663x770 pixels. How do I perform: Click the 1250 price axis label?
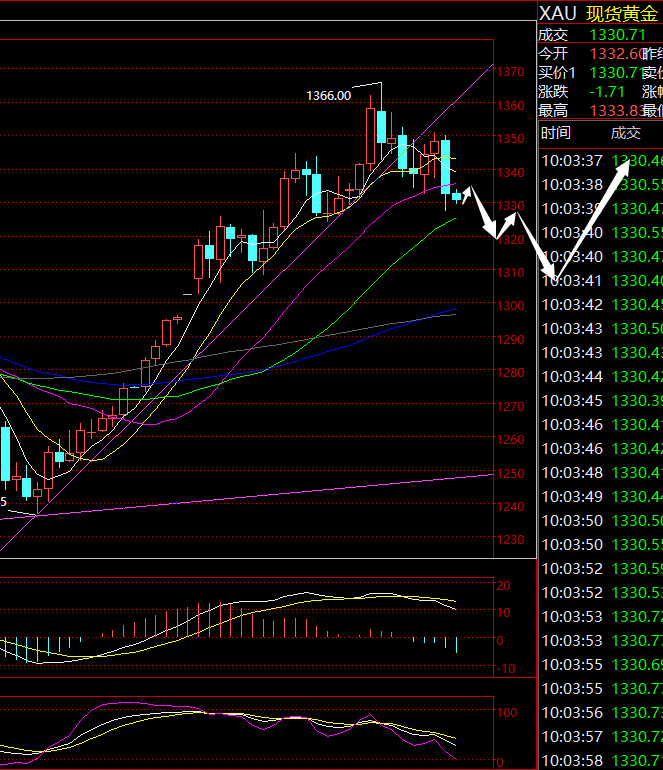click(512, 473)
